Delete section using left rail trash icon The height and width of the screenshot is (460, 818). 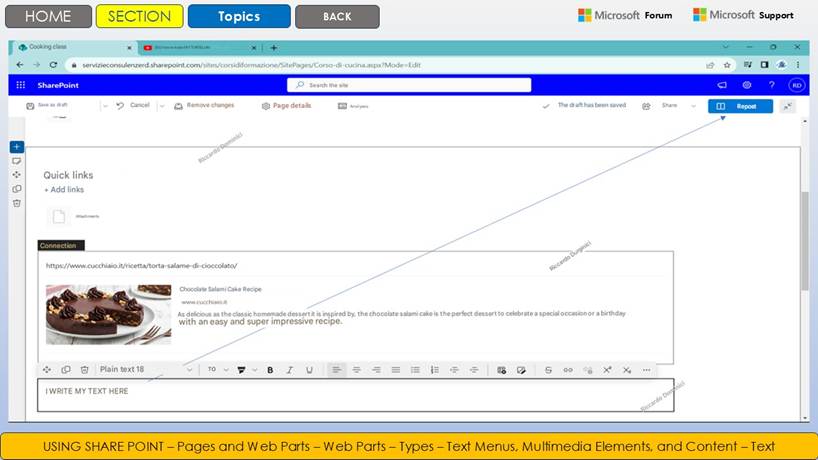tap(17, 203)
